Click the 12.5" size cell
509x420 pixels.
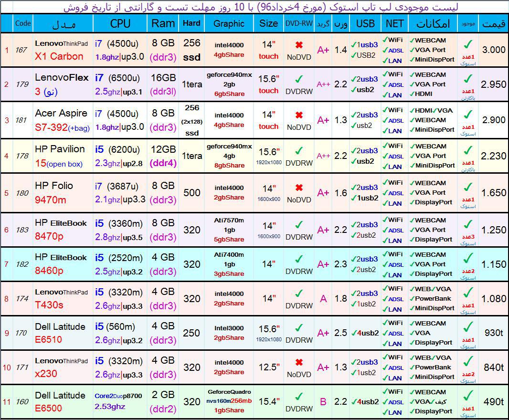coord(269,367)
